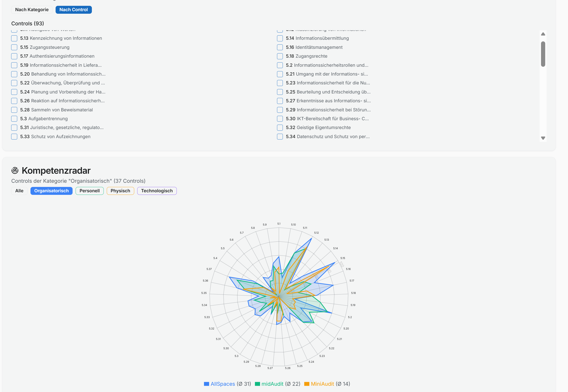Click the Kompetenzradar radar icon
This screenshot has width=568, height=392.
tap(15, 170)
